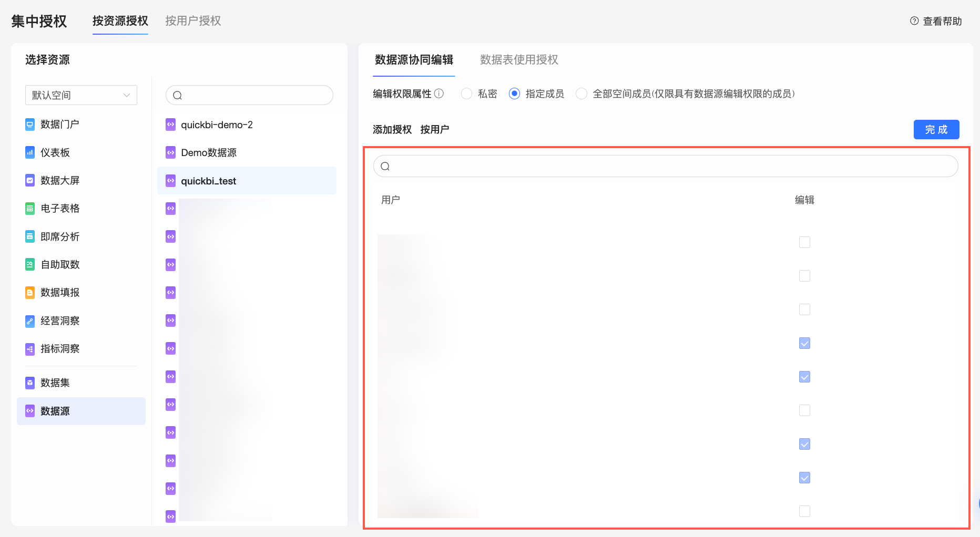
Task: Select 经营洞察 resource type
Action: coord(81,321)
